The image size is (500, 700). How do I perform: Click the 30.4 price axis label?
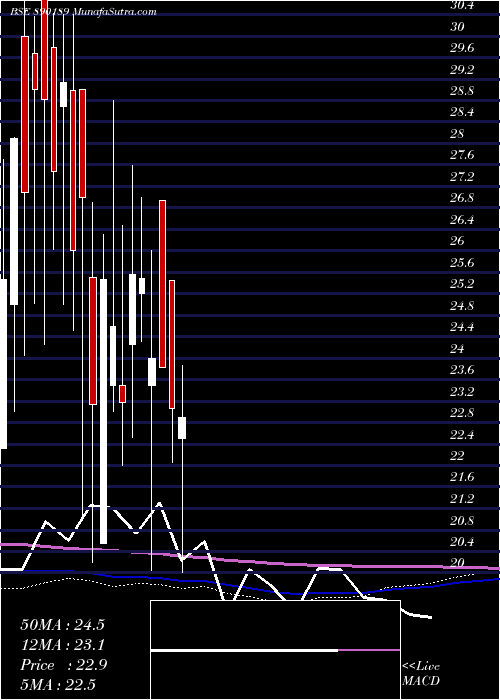coord(462,5)
